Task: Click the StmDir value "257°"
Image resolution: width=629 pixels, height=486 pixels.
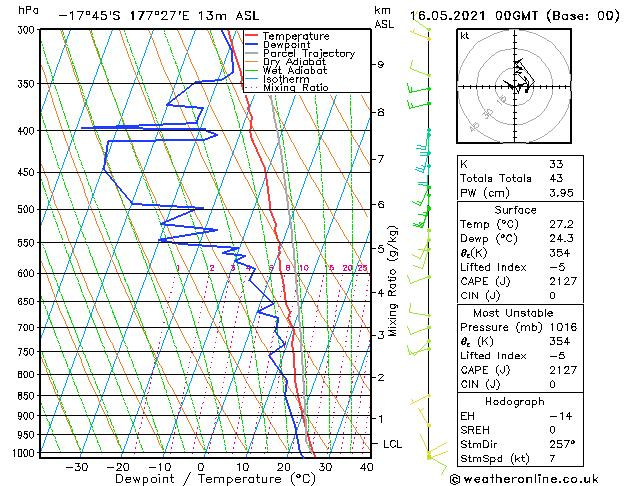Action: 562,445
